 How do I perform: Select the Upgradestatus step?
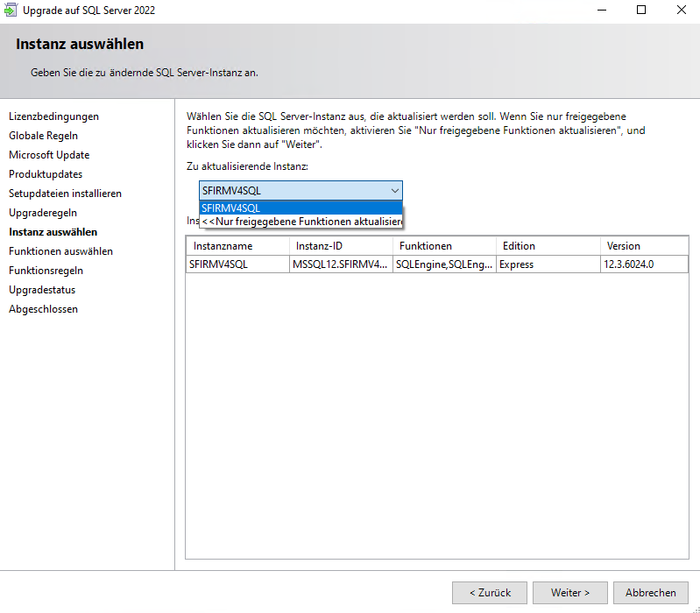(x=42, y=290)
